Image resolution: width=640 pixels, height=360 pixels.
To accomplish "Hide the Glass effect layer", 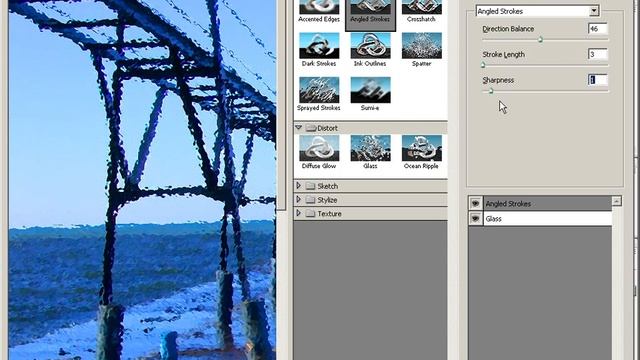I will coord(475,219).
